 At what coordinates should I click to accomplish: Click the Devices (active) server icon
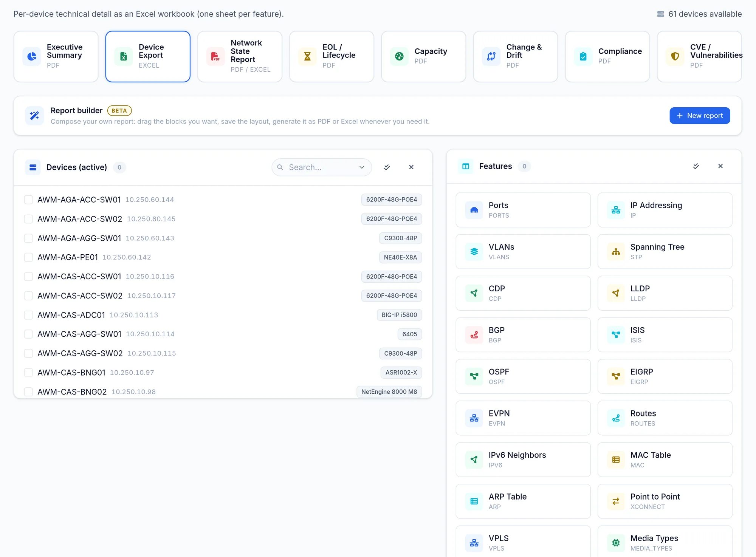click(x=33, y=167)
